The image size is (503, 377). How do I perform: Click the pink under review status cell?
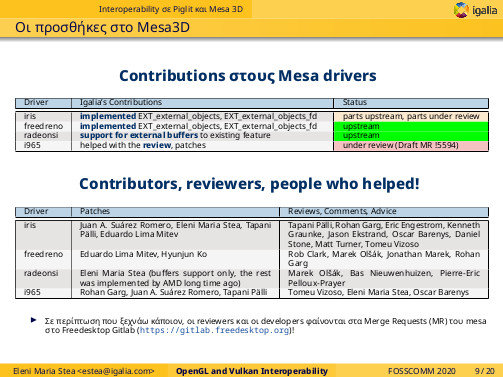pyautogui.click(x=411, y=145)
